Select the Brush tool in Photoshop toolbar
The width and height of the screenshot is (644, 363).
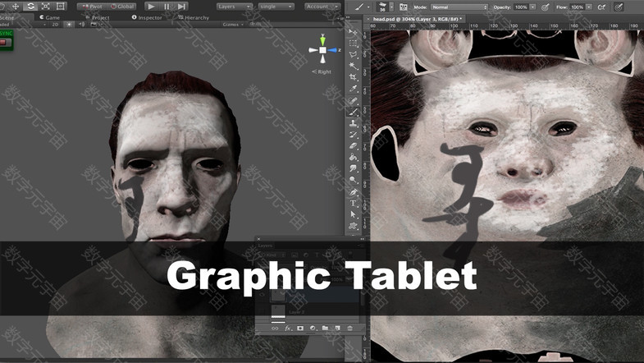(x=353, y=112)
